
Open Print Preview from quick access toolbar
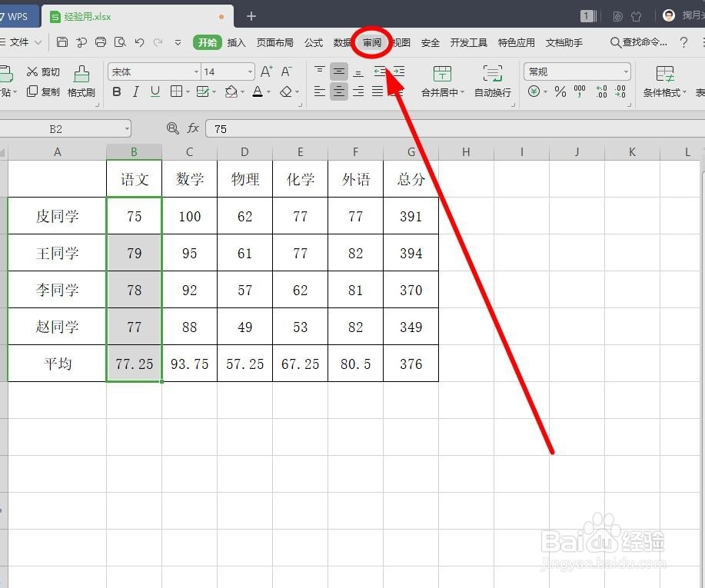click(120, 42)
